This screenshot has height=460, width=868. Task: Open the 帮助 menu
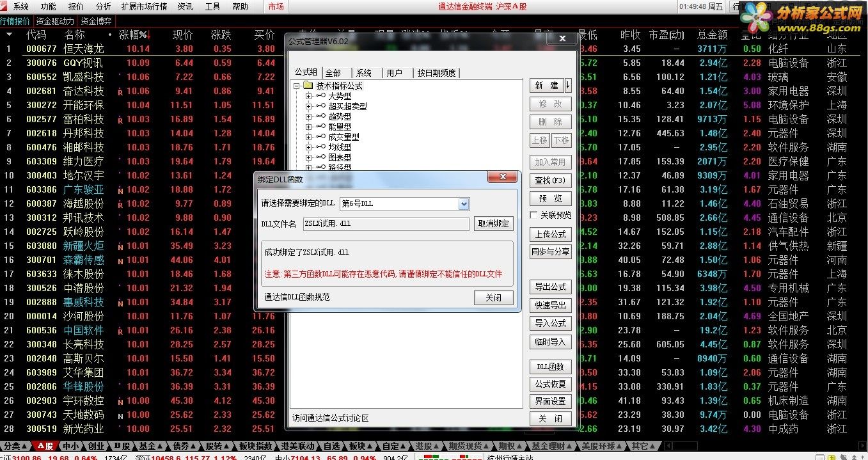point(240,6)
